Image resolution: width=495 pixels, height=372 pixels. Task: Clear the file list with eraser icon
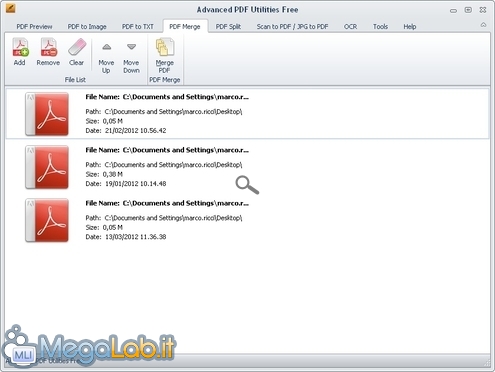tap(77, 47)
